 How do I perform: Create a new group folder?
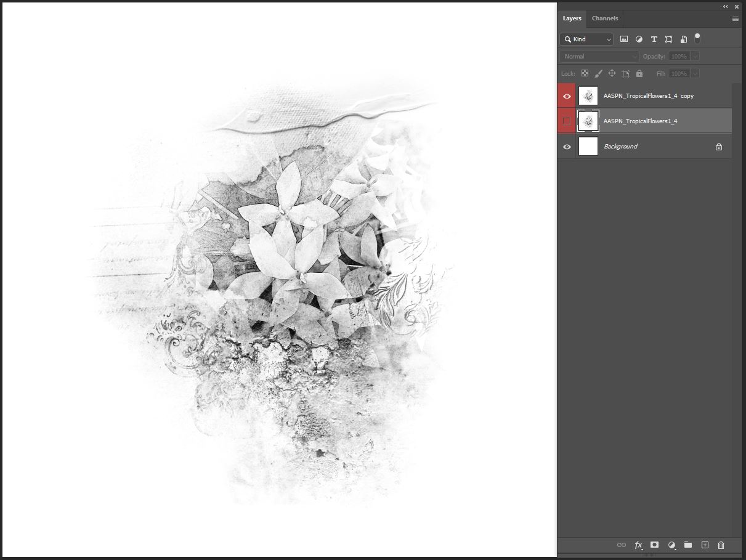click(x=688, y=545)
